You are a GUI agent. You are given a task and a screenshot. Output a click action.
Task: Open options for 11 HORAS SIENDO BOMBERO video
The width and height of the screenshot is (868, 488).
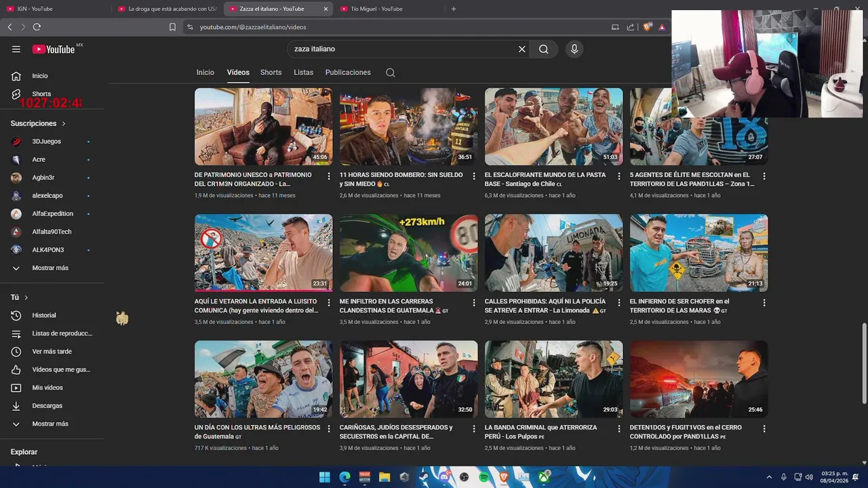click(474, 176)
